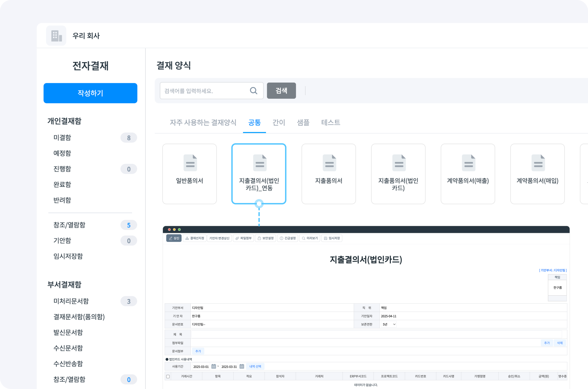Open 미결함 in the sidebar
The width and height of the screenshot is (588, 389).
[62, 138]
